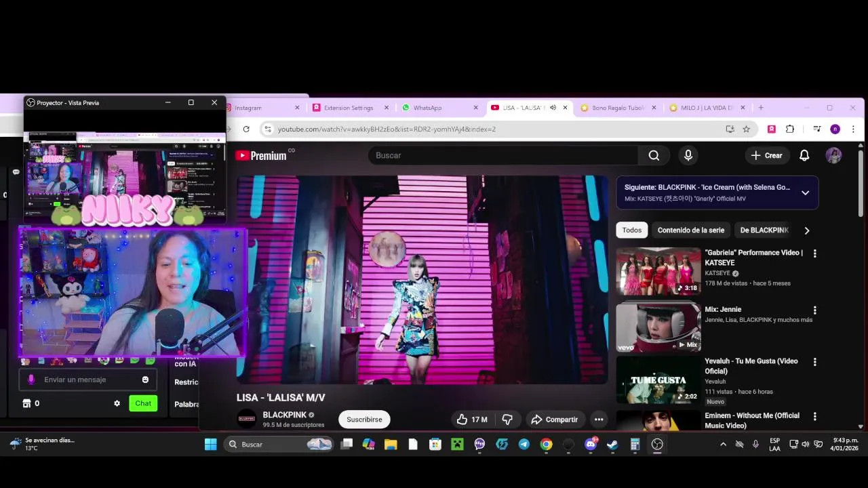Open Windows Start menu

click(x=211, y=445)
